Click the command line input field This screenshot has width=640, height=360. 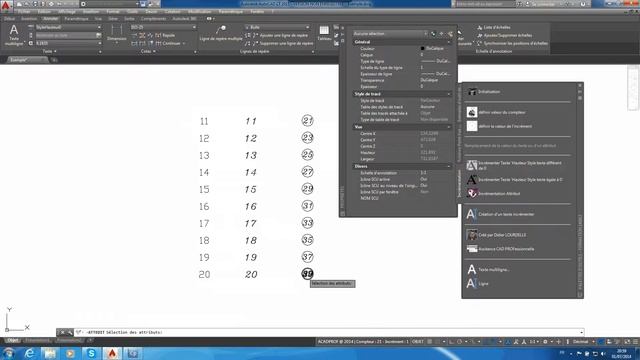click(x=329, y=332)
